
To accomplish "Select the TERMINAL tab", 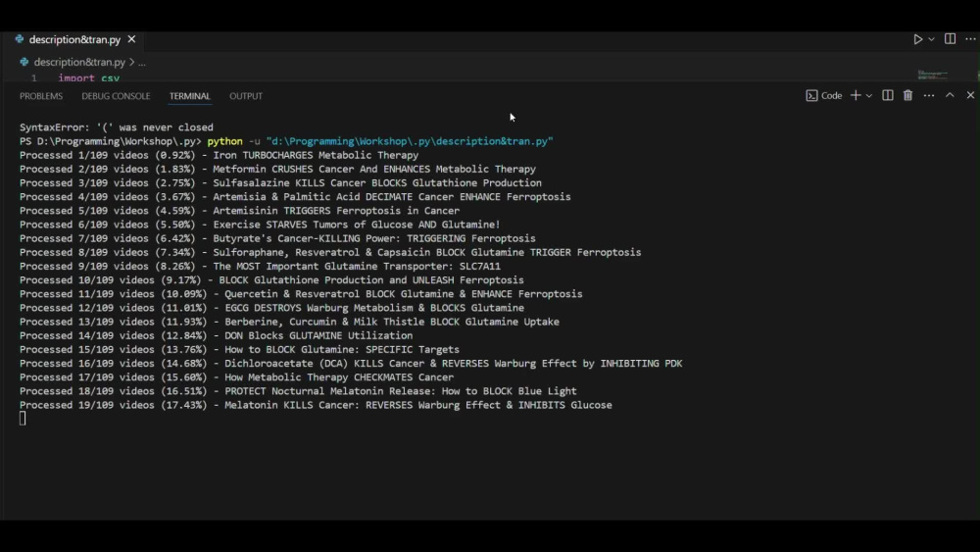I will click(x=189, y=96).
